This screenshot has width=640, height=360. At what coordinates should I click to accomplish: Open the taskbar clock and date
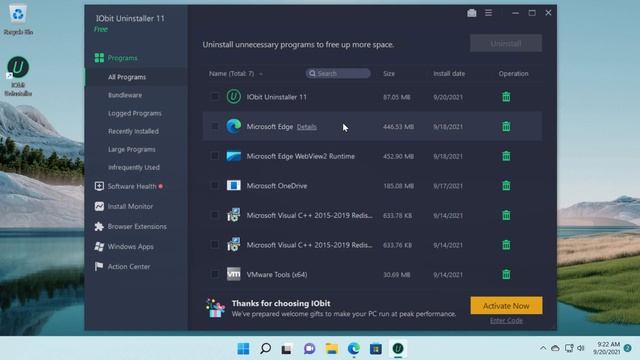[x=607, y=348]
